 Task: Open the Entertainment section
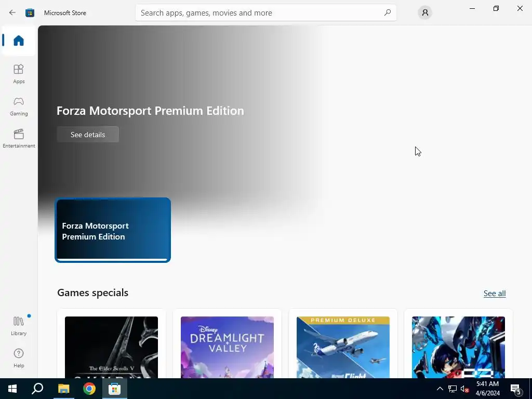19,138
